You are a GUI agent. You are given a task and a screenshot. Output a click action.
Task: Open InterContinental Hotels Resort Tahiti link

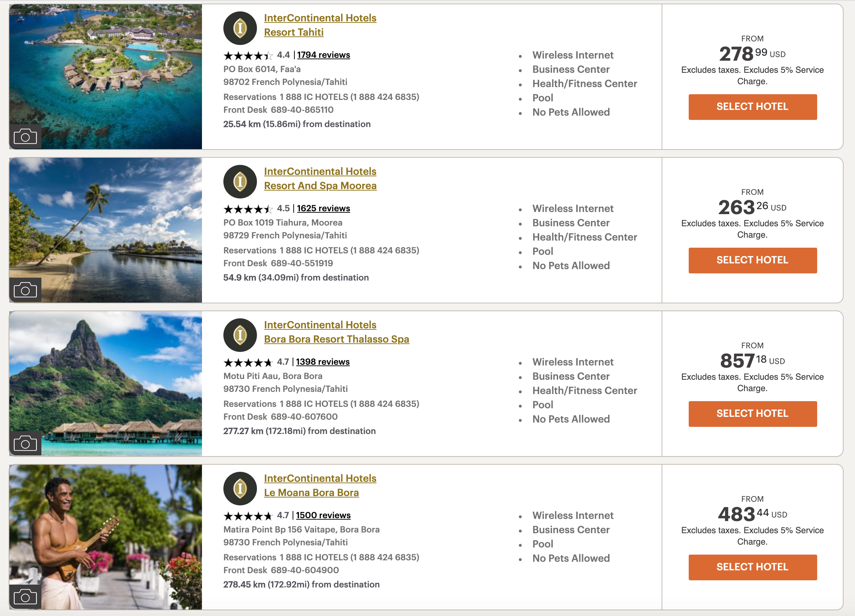click(x=320, y=25)
